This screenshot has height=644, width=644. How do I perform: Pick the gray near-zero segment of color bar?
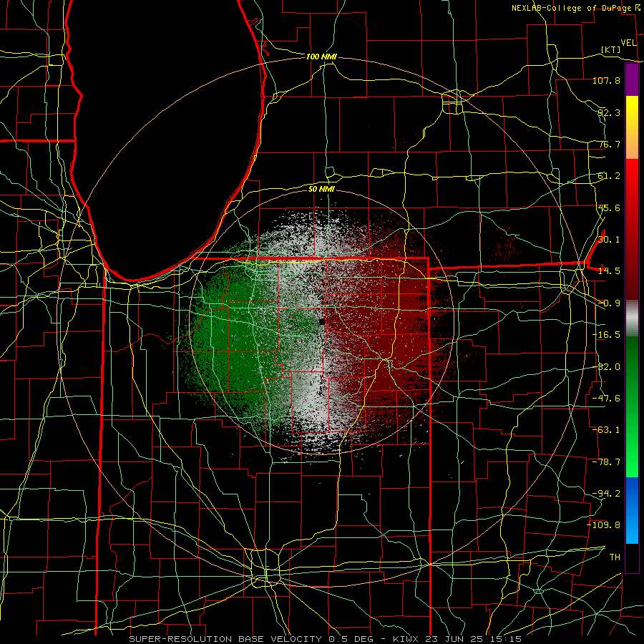click(x=632, y=318)
